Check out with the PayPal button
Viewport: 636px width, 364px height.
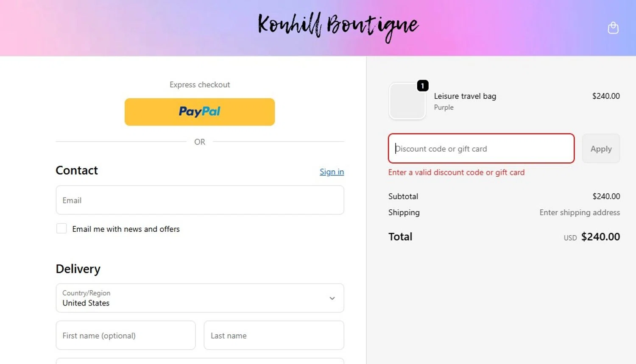[x=200, y=112]
